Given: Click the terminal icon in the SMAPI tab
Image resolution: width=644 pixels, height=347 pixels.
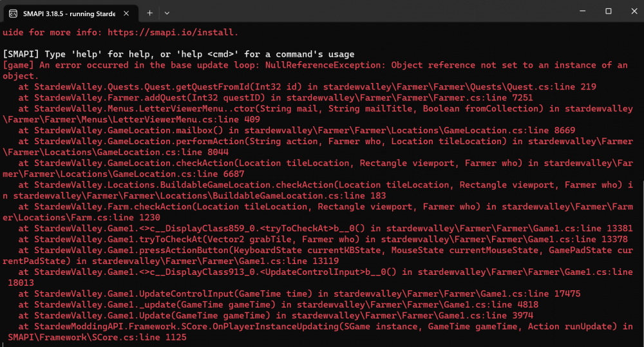Looking at the screenshot, I should (13, 14).
